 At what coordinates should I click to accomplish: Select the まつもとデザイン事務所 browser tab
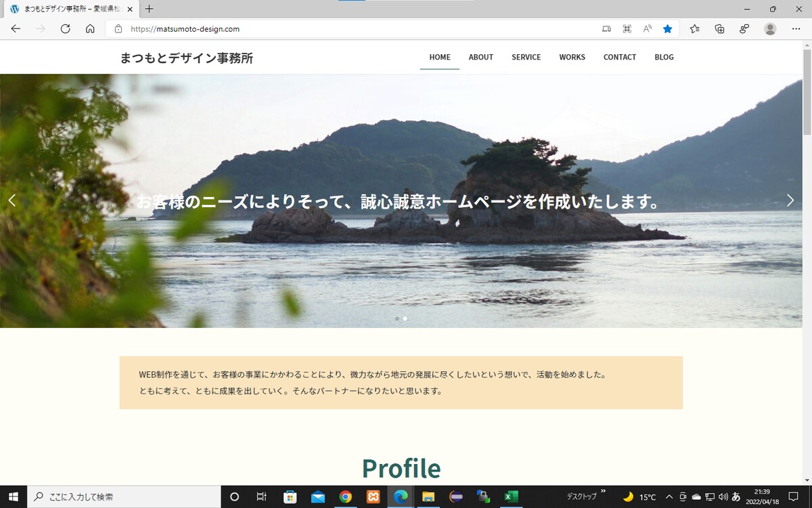coord(71,9)
